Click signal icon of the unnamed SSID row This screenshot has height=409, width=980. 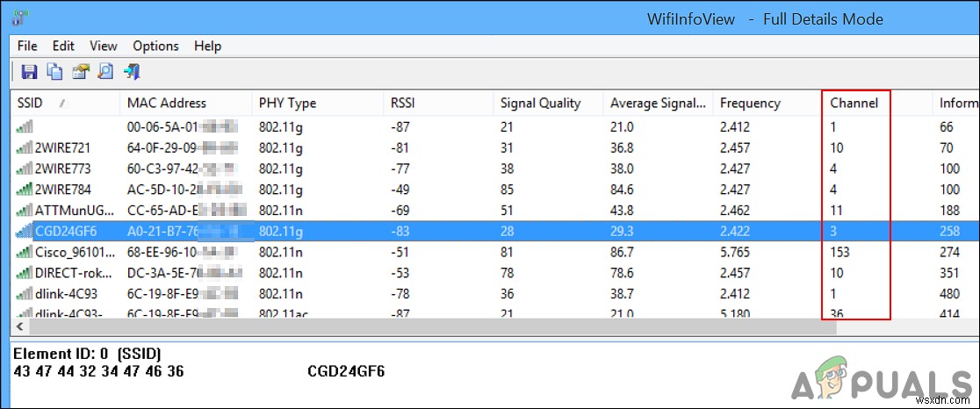(25, 126)
